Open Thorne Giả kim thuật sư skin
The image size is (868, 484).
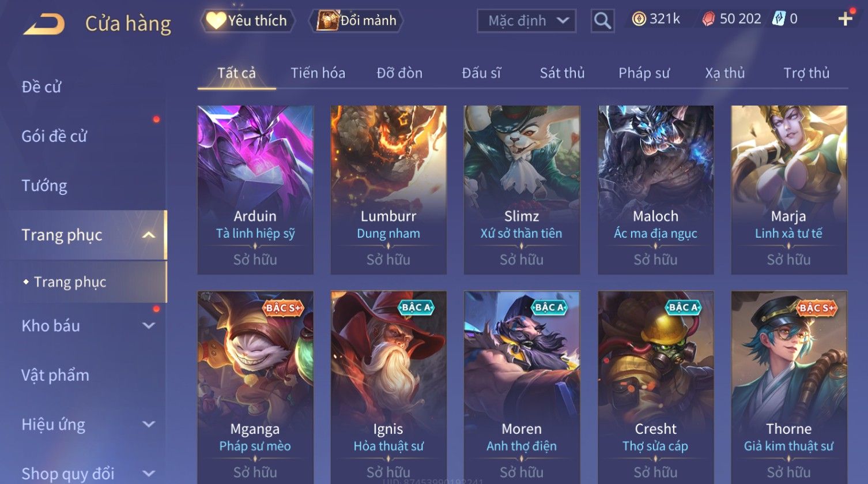[x=788, y=387]
